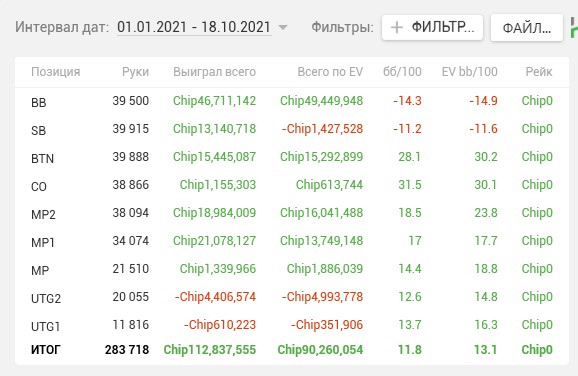Select the SB position row
Screen dimensions: 578x376
tap(292, 129)
